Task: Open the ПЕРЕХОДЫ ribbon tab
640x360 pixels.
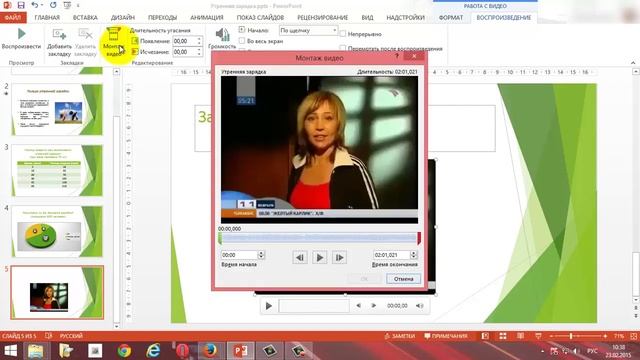Action: coord(162,18)
